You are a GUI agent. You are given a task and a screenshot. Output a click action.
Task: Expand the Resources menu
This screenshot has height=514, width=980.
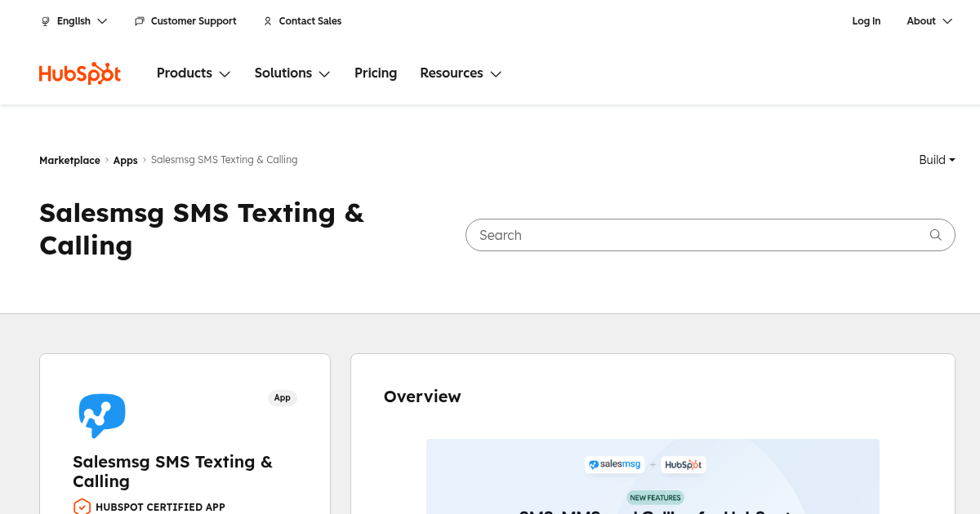(461, 73)
